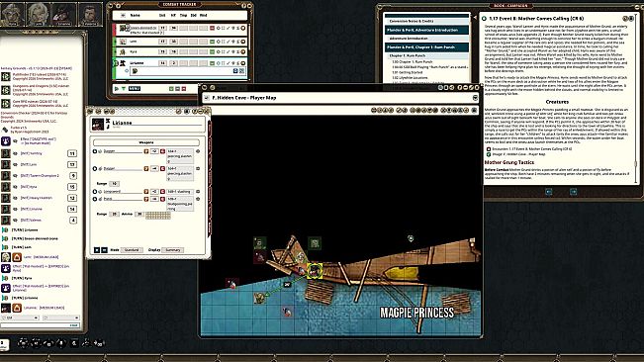Click the next actor arrow in Combat Tracker

click(x=117, y=89)
